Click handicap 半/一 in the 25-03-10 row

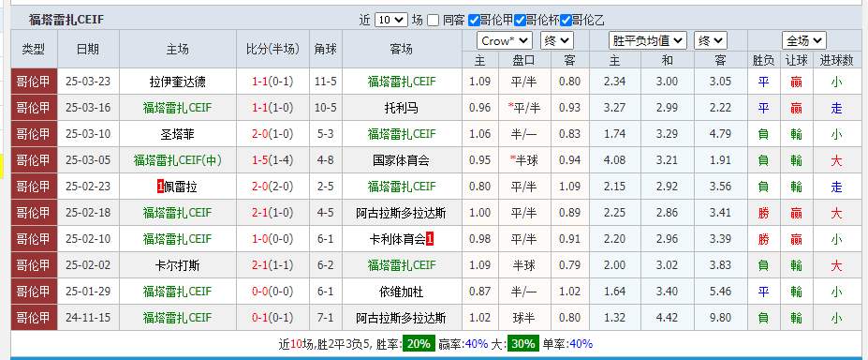click(x=524, y=134)
